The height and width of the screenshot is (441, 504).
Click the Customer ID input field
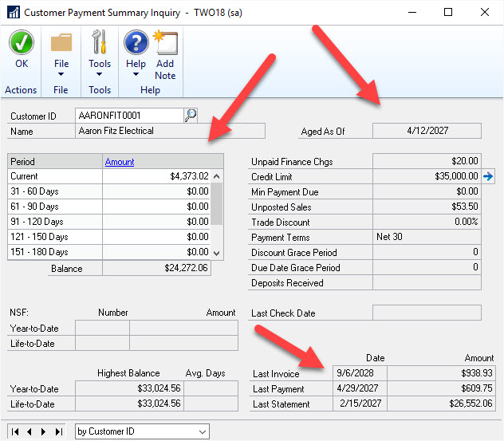pos(129,116)
